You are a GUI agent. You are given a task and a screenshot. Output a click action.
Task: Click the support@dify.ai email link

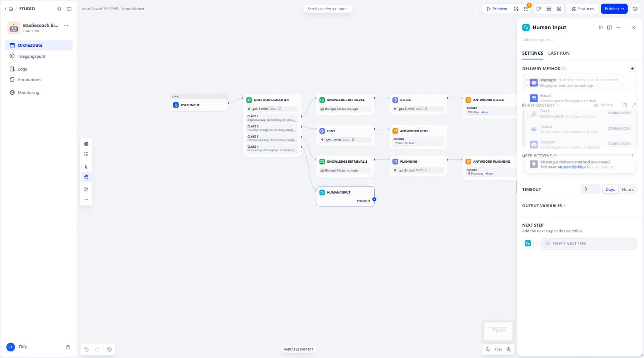coord(573,167)
